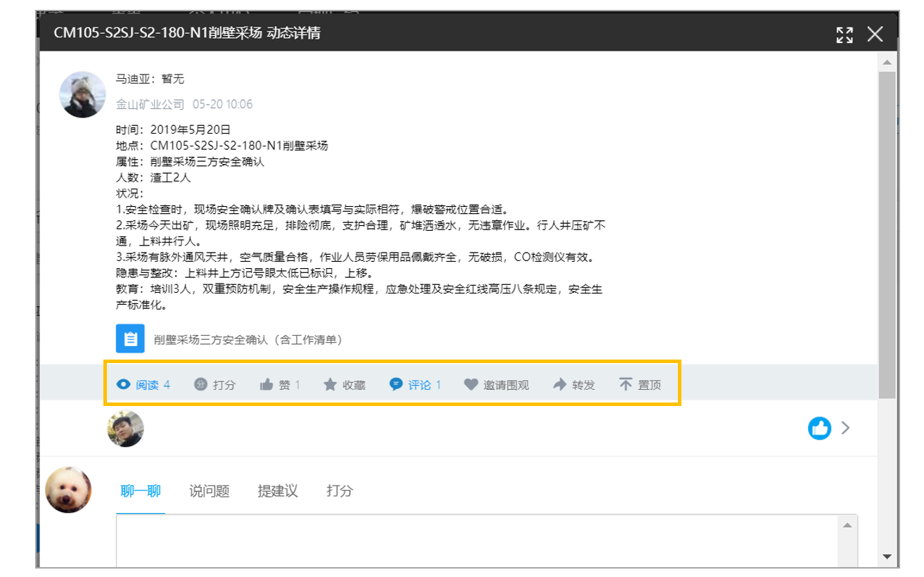Click 金山矿业公司 company name
Screen dimensions: 924x577
click(150, 104)
